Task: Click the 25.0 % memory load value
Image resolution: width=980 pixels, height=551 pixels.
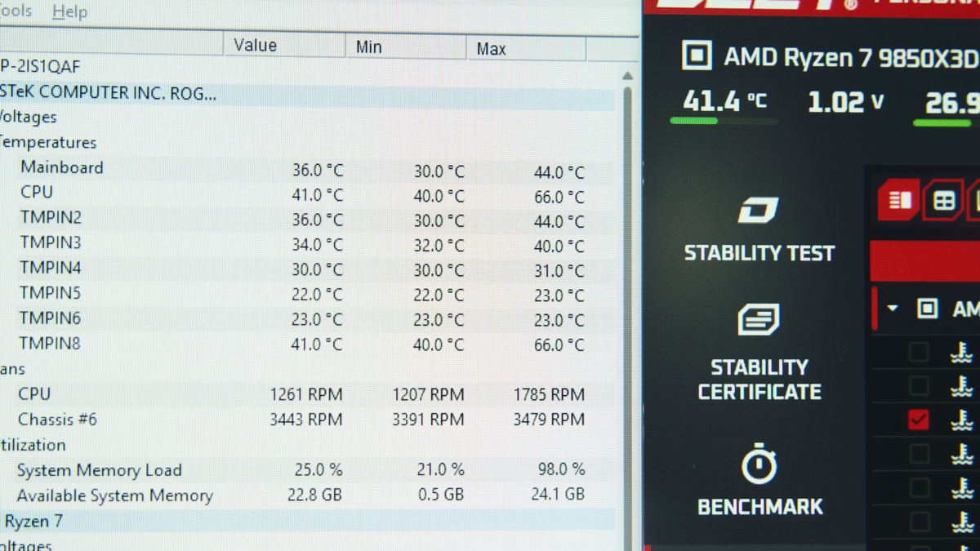Action: 318,469
